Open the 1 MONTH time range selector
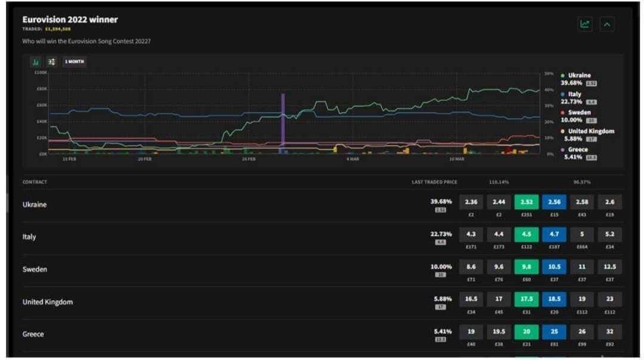This screenshot has height=360, width=644. pos(75,62)
